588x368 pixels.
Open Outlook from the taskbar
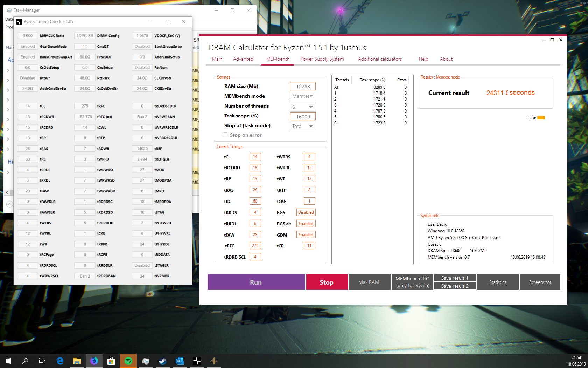pyautogui.click(x=180, y=361)
